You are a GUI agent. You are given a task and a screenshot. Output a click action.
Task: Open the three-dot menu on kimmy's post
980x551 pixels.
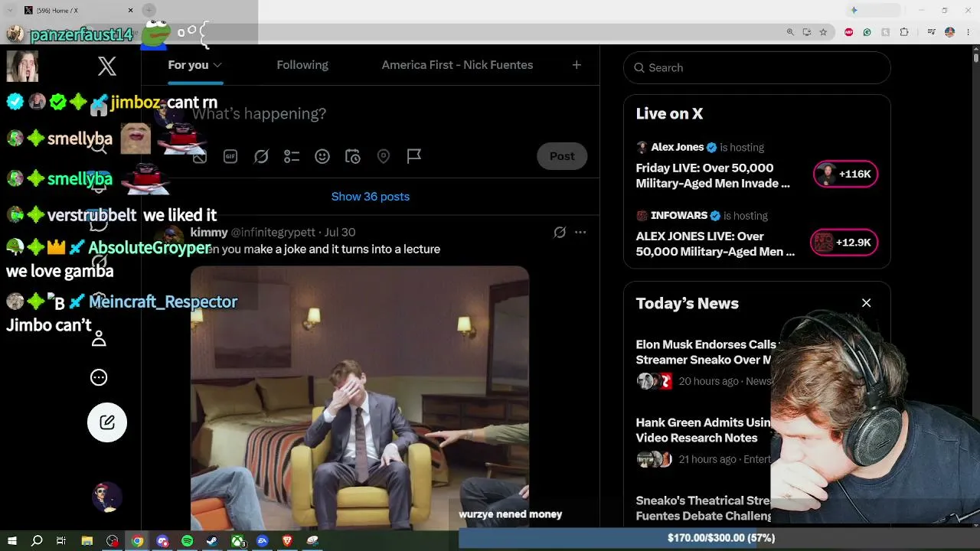(580, 232)
